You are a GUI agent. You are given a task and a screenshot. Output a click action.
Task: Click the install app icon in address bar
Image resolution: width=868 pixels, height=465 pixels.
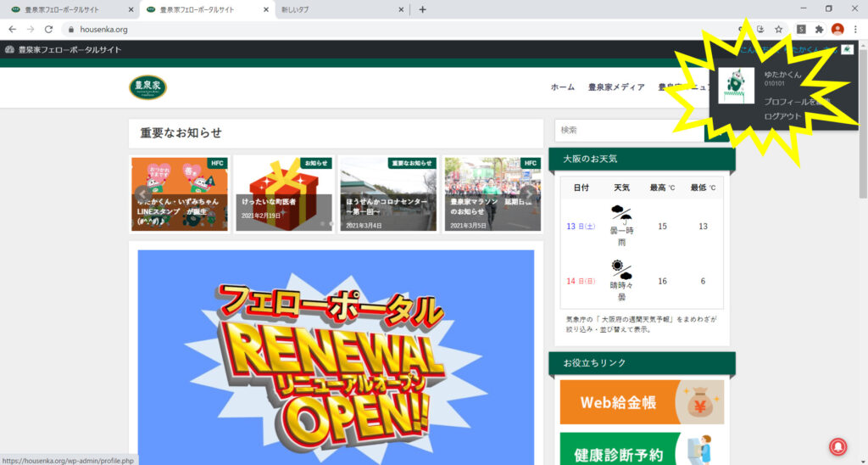(760, 29)
